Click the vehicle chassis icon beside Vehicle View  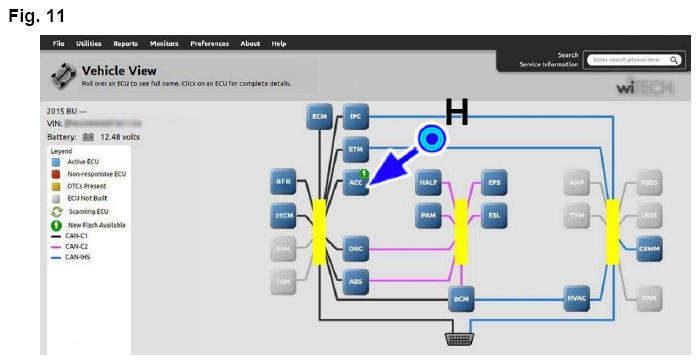pos(63,76)
